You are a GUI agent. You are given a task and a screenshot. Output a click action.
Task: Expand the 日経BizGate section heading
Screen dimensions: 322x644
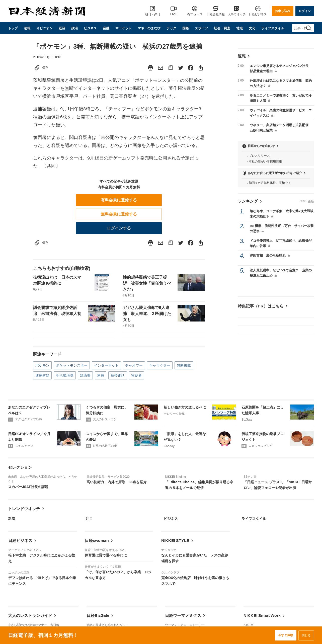(x=100, y=615)
